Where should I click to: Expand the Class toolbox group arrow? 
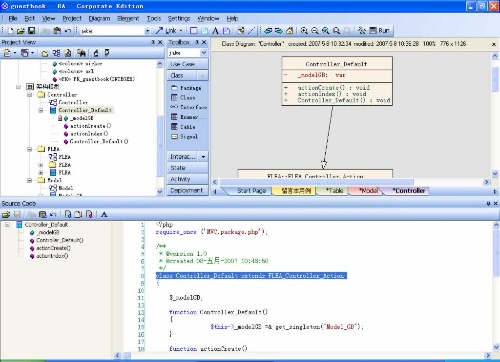click(202, 76)
